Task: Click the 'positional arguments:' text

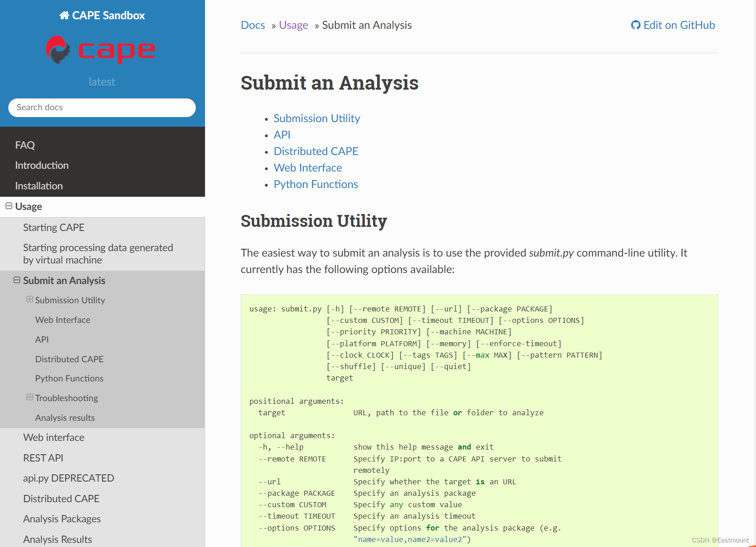Action: [x=297, y=401]
